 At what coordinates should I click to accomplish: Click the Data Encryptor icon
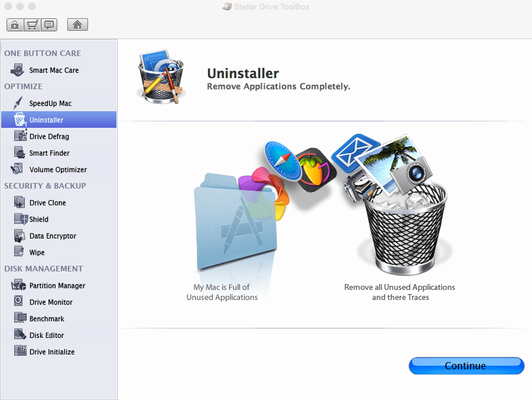coord(20,236)
